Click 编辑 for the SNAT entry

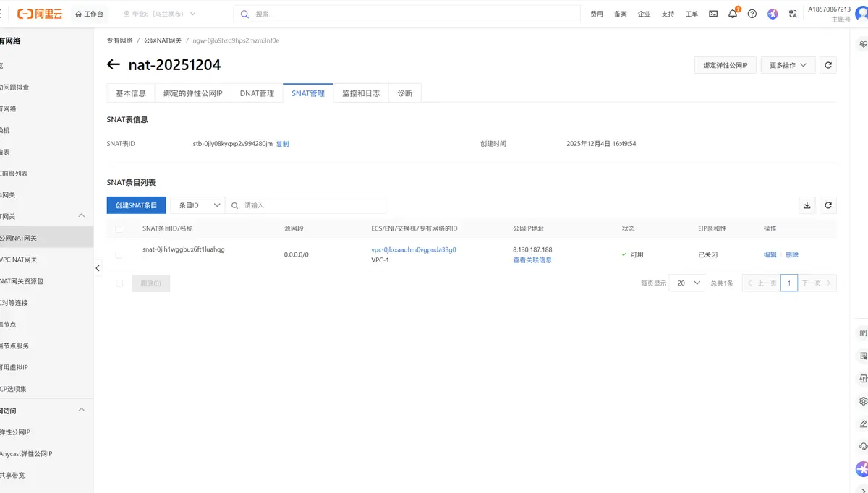(x=770, y=254)
